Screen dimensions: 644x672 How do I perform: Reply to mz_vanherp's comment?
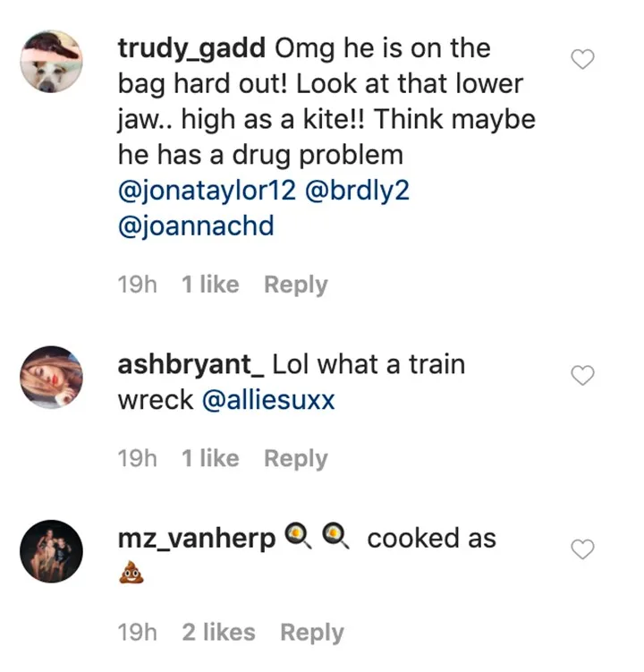tap(312, 632)
